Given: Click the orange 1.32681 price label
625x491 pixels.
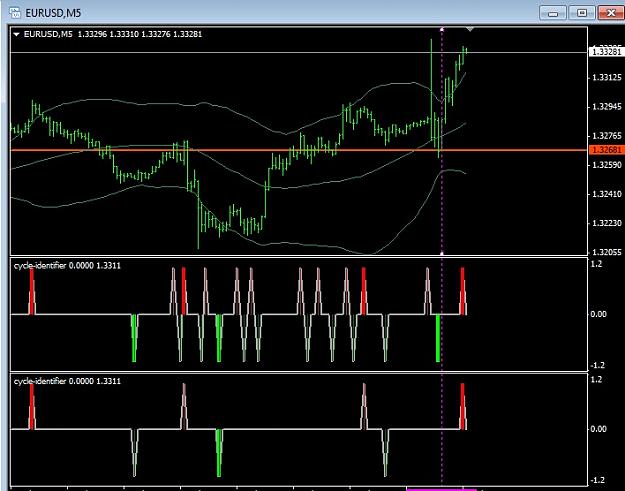Looking at the screenshot, I should (x=607, y=150).
